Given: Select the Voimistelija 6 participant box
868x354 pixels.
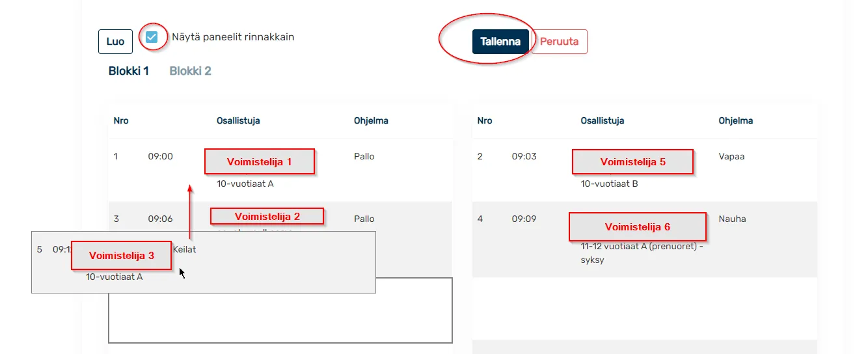Looking at the screenshot, I should tap(637, 227).
